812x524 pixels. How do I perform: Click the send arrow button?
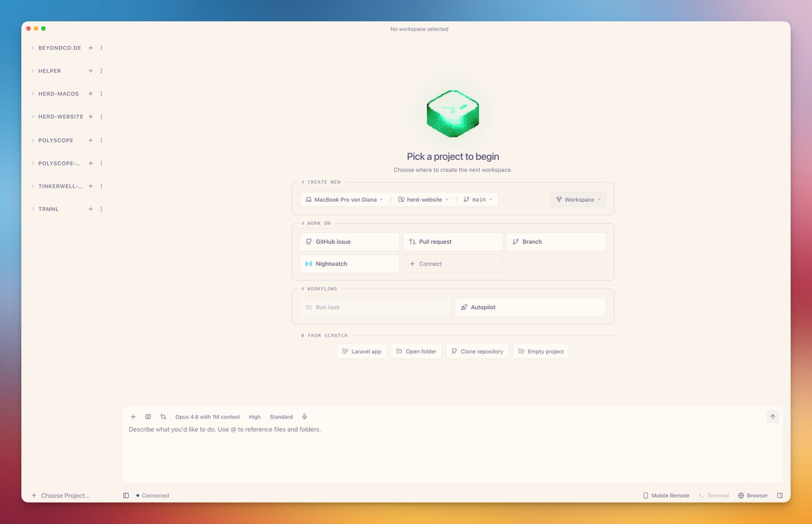pos(773,417)
